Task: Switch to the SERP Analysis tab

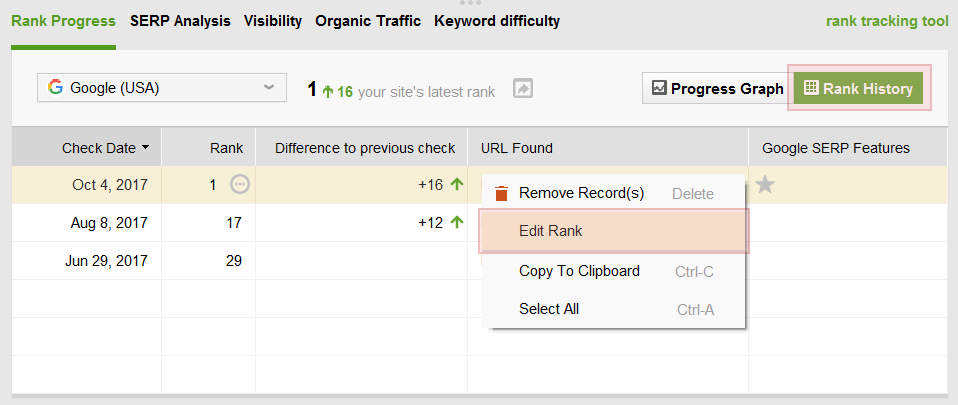Action: click(x=180, y=21)
